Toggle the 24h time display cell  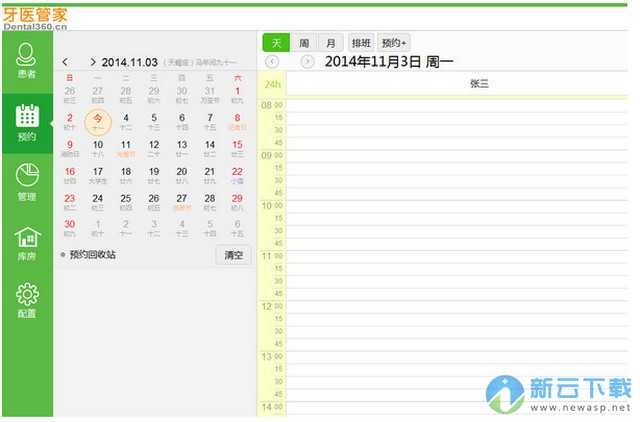click(x=272, y=84)
